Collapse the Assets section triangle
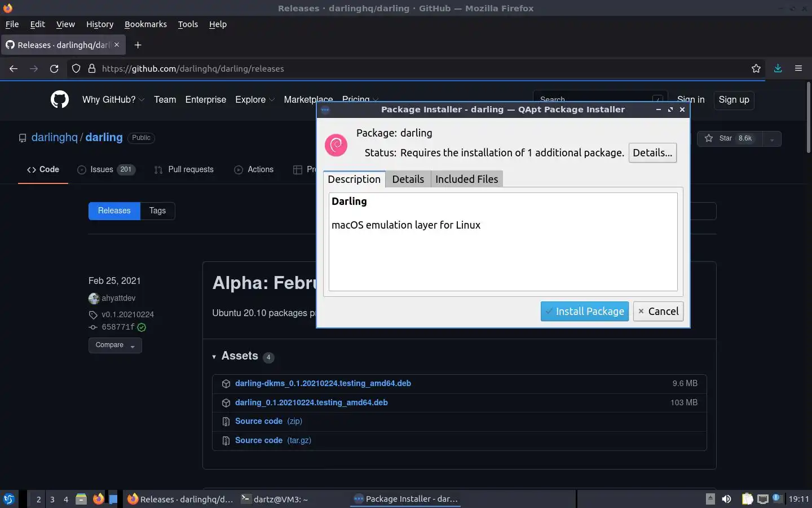Screen dimensions: 812x508 click(214, 357)
